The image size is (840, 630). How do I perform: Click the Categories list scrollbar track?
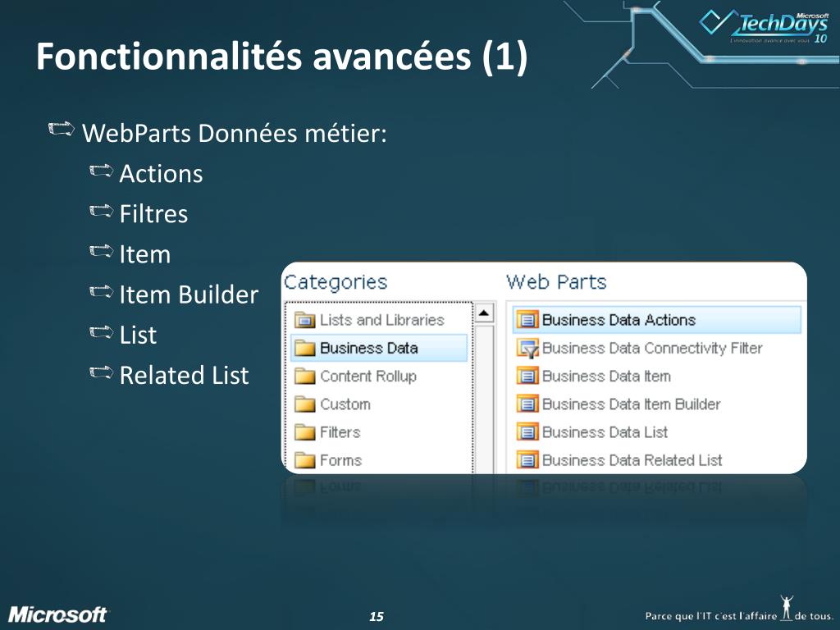pos(484,399)
